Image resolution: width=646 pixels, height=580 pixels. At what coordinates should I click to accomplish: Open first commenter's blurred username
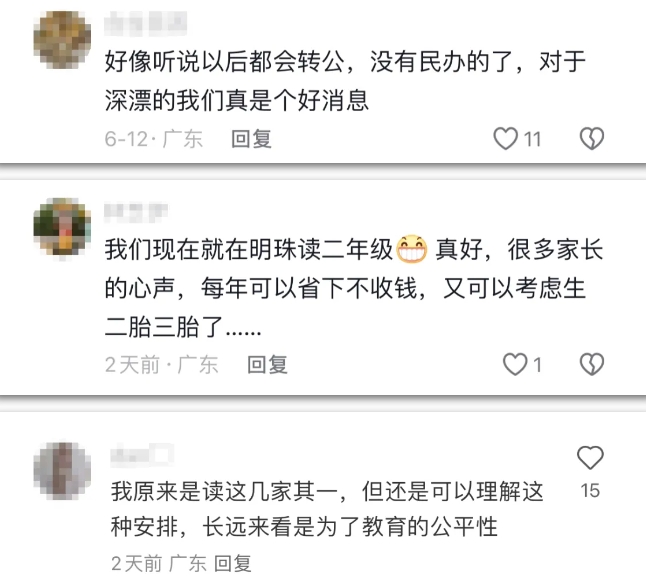pyautogui.click(x=145, y=23)
